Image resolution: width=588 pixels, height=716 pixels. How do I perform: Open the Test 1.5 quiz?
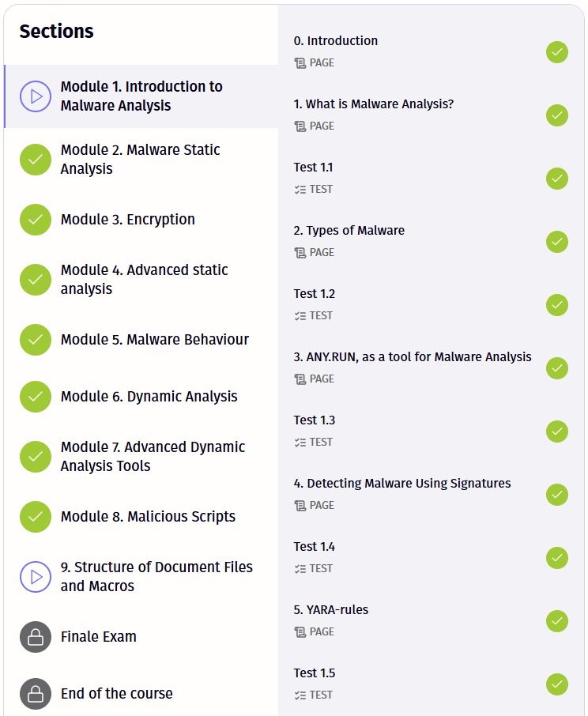pos(315,673)
